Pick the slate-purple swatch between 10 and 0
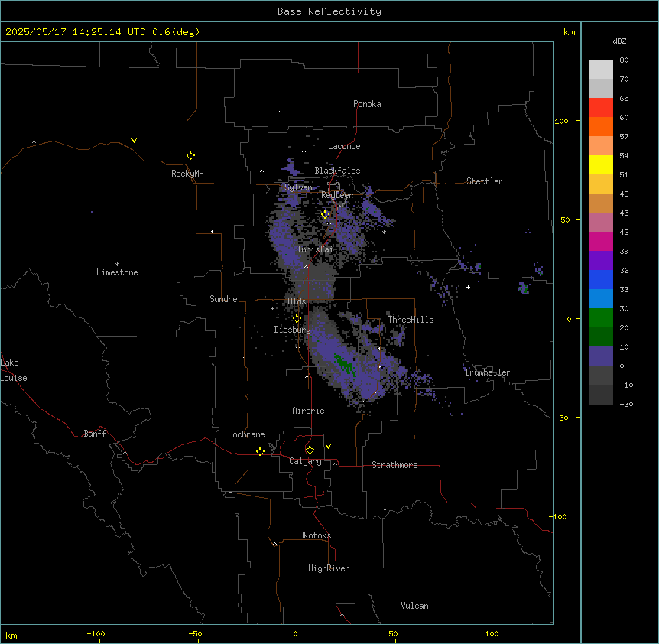The image size is (659, 644). 601,356
